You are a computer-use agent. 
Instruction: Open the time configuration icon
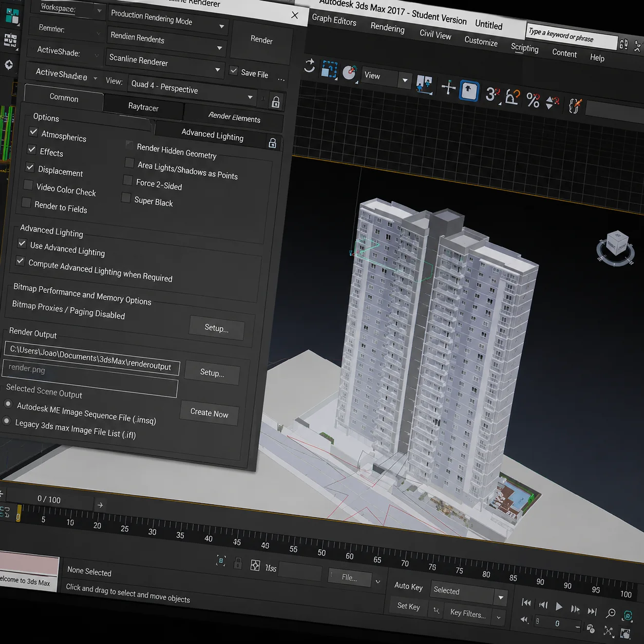click(591, 629)
